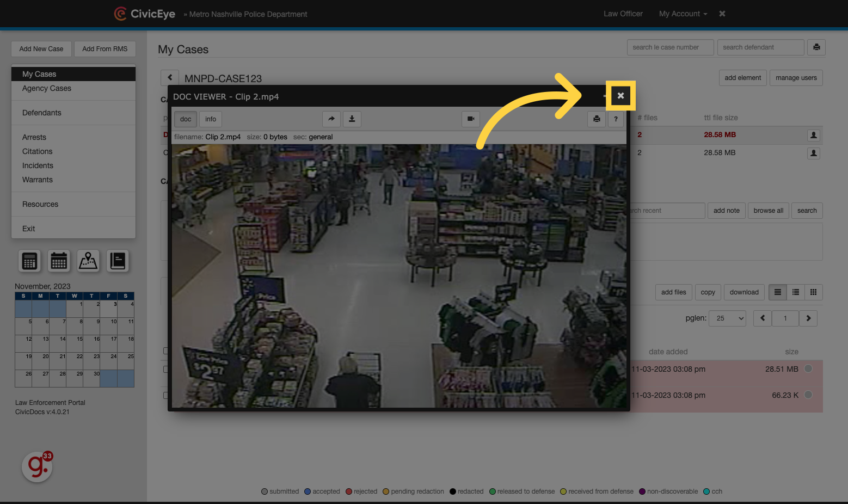Click the download icon in doc viewer toolbar
Image resolution: width=848 pixels, height=504 pixels.
352,119
